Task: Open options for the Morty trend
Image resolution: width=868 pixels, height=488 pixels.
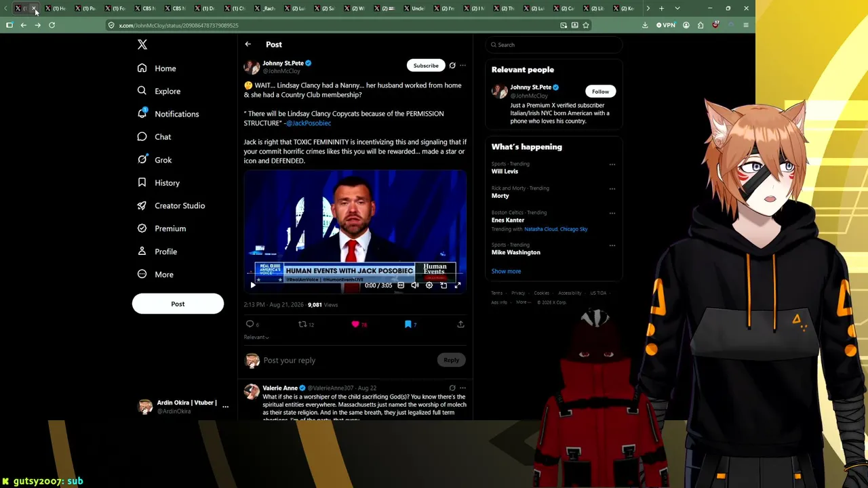Action: point(612,189)
